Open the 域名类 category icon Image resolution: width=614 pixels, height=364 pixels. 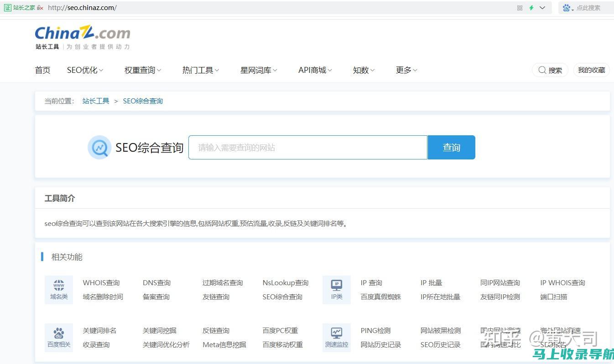[x=59, y=289]
